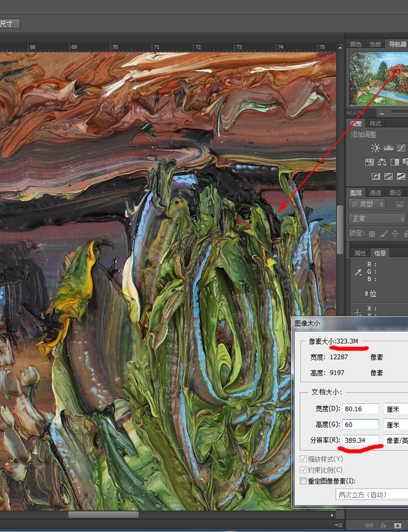Open the bottom panel options menu icon
Image resolution: width=408 pixels, height=532 pixels.
pyautogui.click(x=339, y=525)
